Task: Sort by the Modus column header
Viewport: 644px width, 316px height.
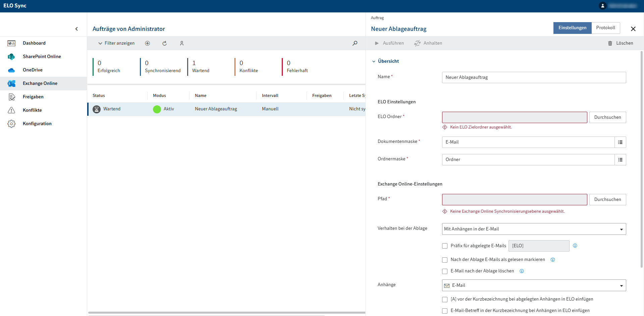Action: click(159, 96)
